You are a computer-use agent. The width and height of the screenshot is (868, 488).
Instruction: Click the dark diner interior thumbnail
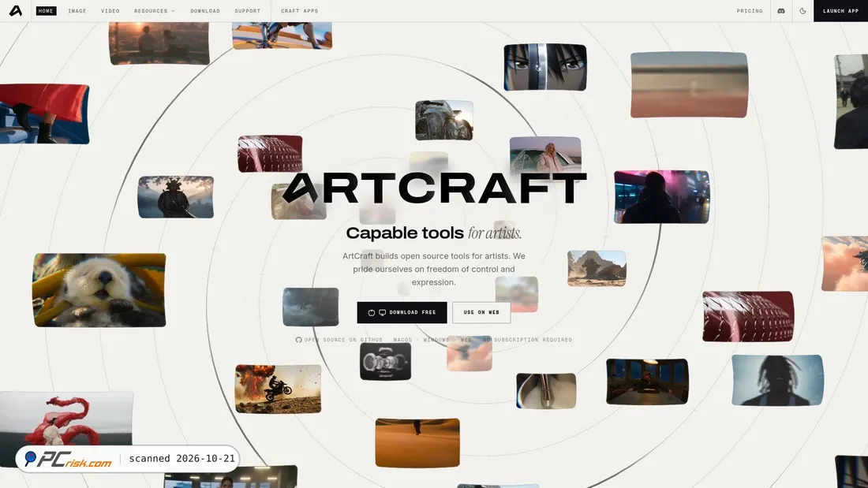647,382
